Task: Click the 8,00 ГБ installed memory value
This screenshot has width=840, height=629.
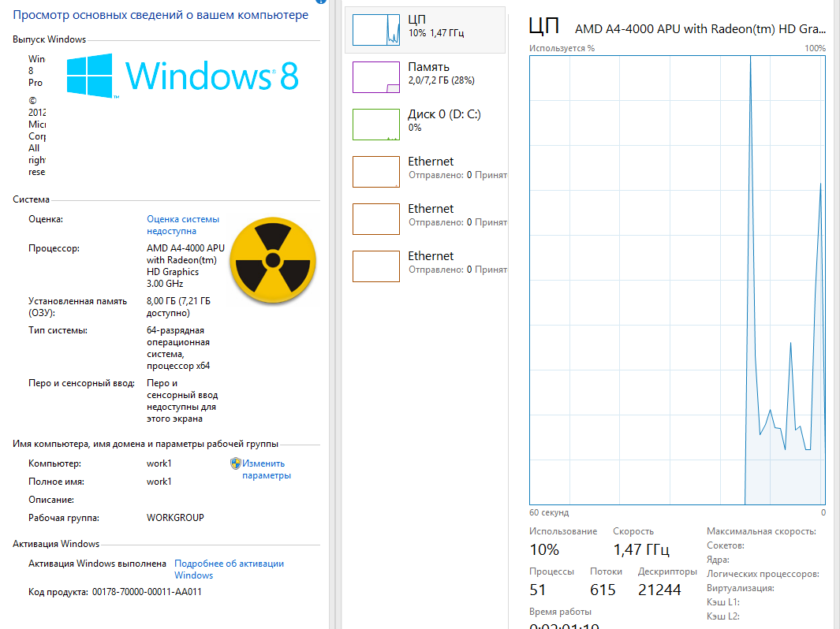Action: point(178,307)
